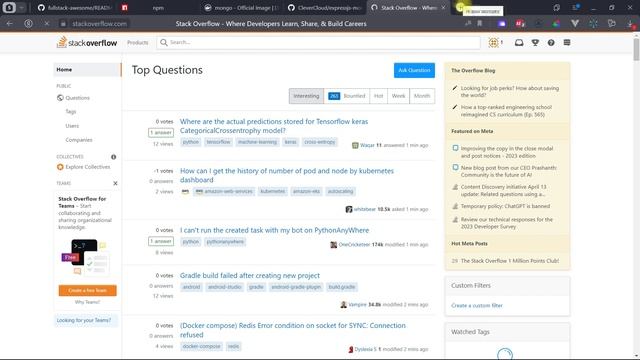Open achievements trophy icon

(535, 42)
